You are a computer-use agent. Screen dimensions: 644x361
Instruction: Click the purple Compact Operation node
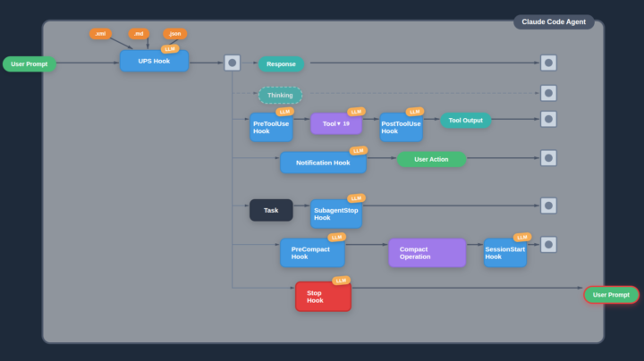(428, 253)
